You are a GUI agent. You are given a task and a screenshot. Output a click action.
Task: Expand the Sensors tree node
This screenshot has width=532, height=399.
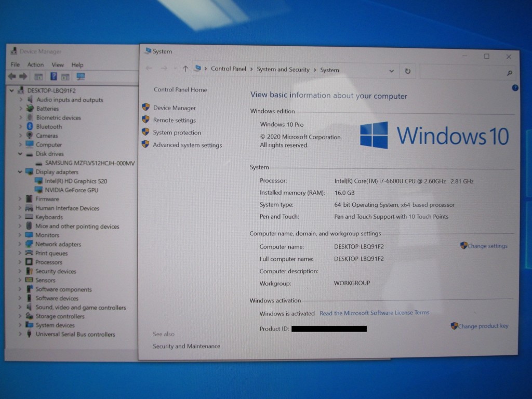(x=20, y=280)
